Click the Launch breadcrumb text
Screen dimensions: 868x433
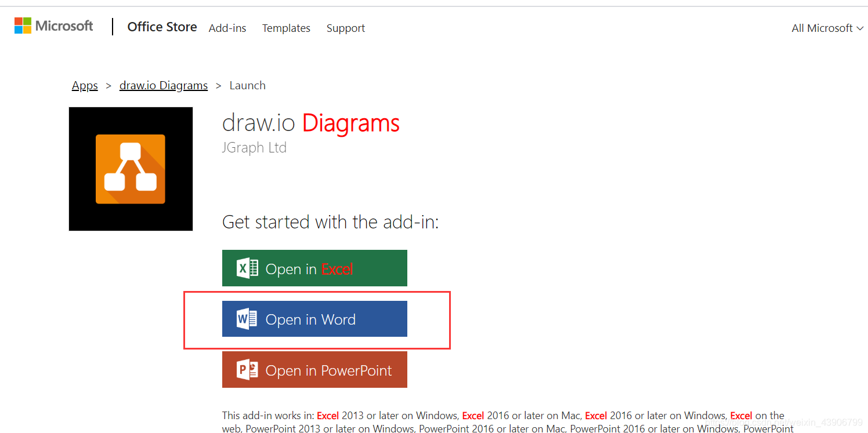click(x=248, y=86)
